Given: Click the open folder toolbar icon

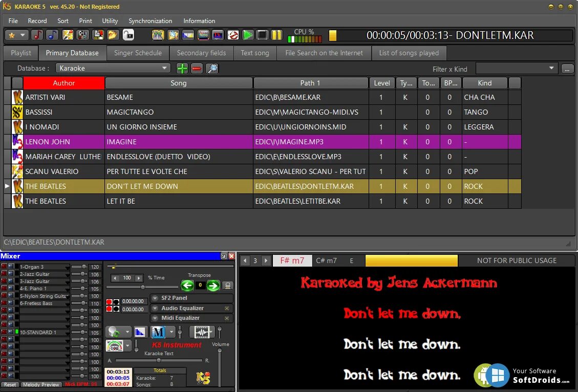Looking at the screenshot, I should [113, 35].
